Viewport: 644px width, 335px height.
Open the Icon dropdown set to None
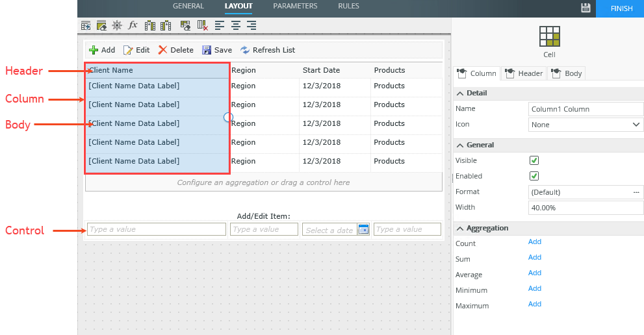586,125
